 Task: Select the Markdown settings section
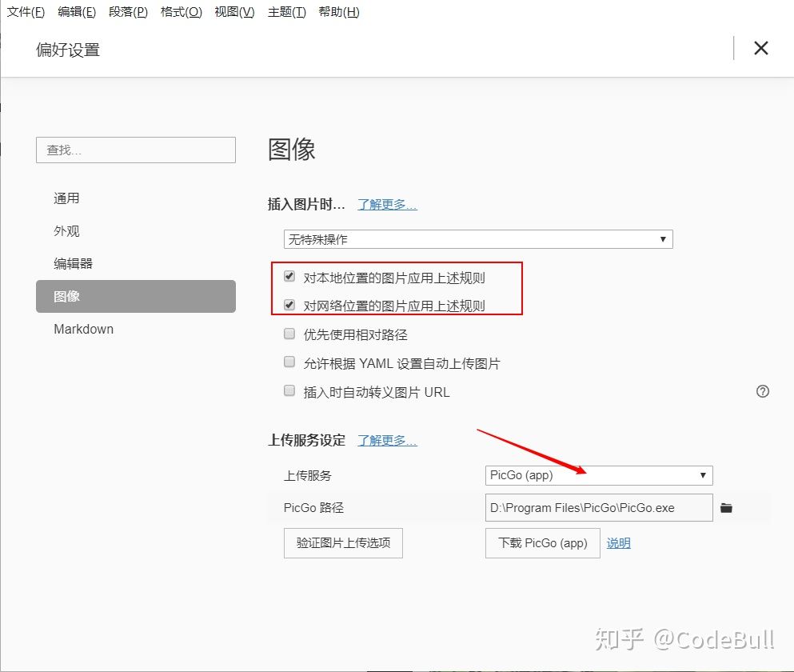83,329
